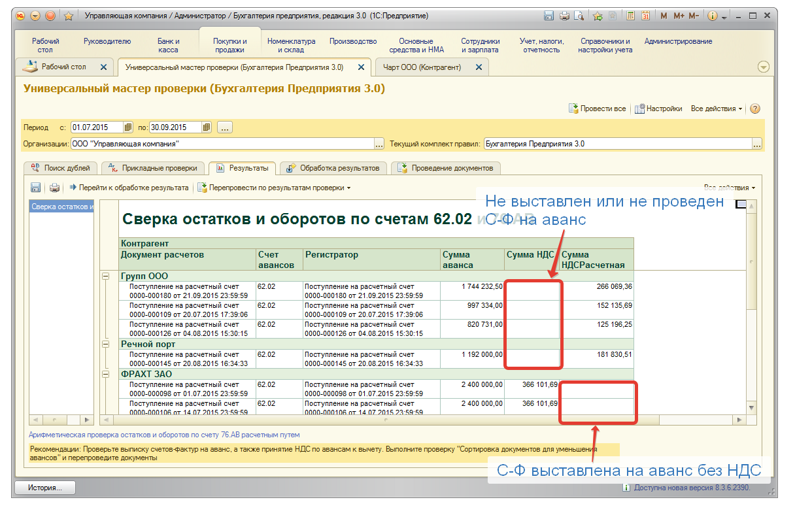This screenshot has height=519, width=812.
Task: Add current page to favorites from title bar
Action: (x=598, y=16)
